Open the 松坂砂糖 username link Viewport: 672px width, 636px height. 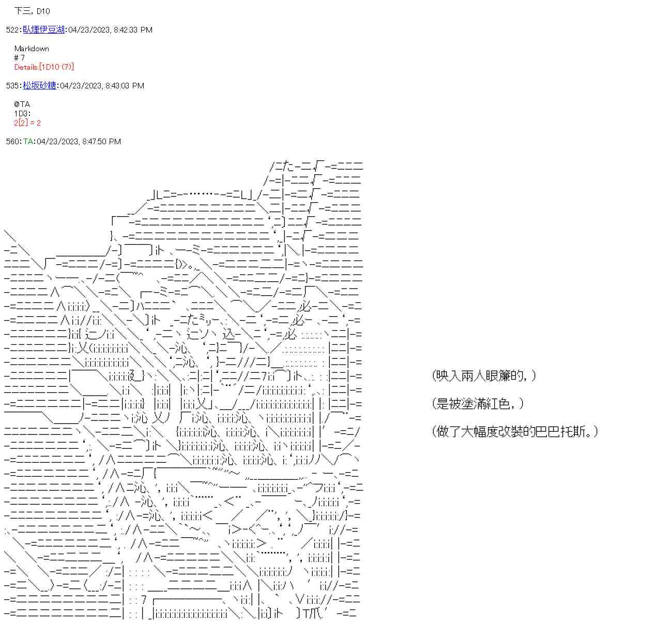coord(39,86)
